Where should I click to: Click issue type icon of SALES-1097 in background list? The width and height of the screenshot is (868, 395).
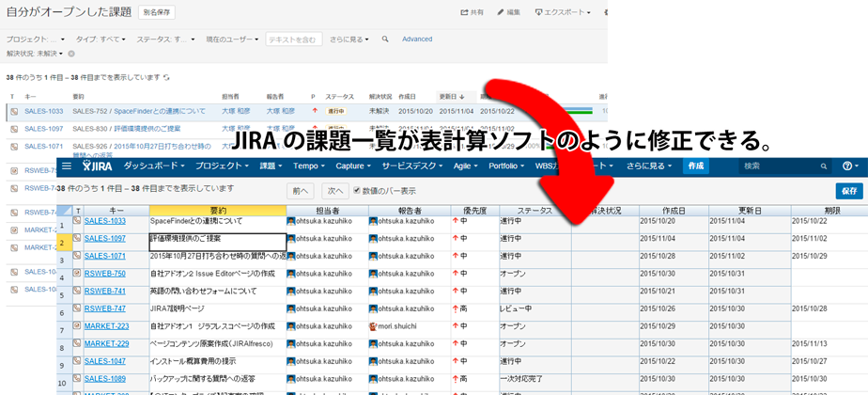coord(14,129)
